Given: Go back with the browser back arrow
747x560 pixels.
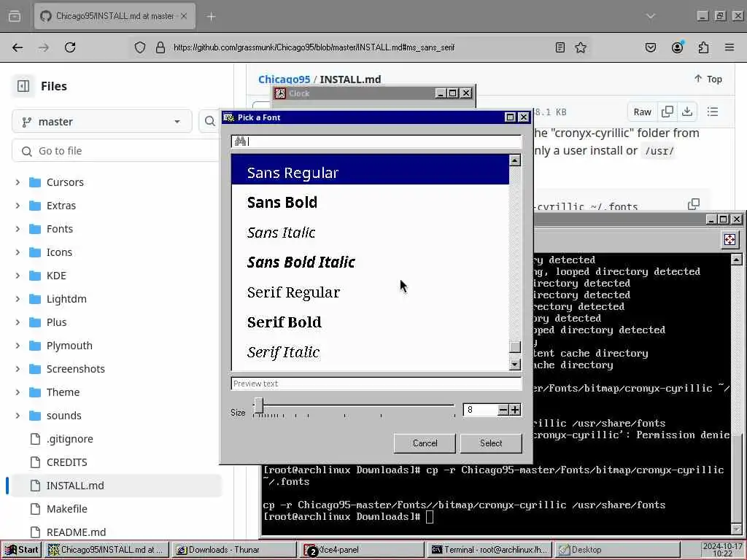Looking at the screenshot, I should (18, 47).
